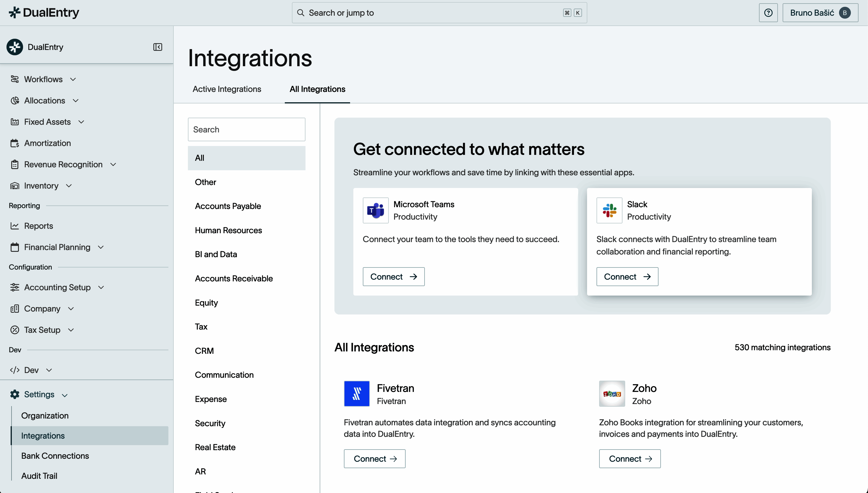Click the DualEntry organization avatar icon
The height and width of the screenshot is (493, 868).
(x=14, y=47)
